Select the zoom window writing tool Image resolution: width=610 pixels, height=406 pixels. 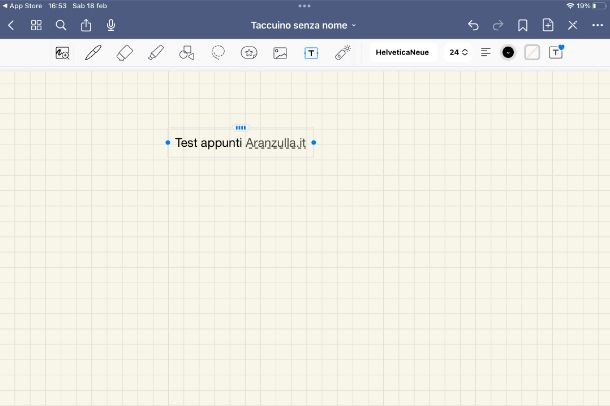(62, 53)
